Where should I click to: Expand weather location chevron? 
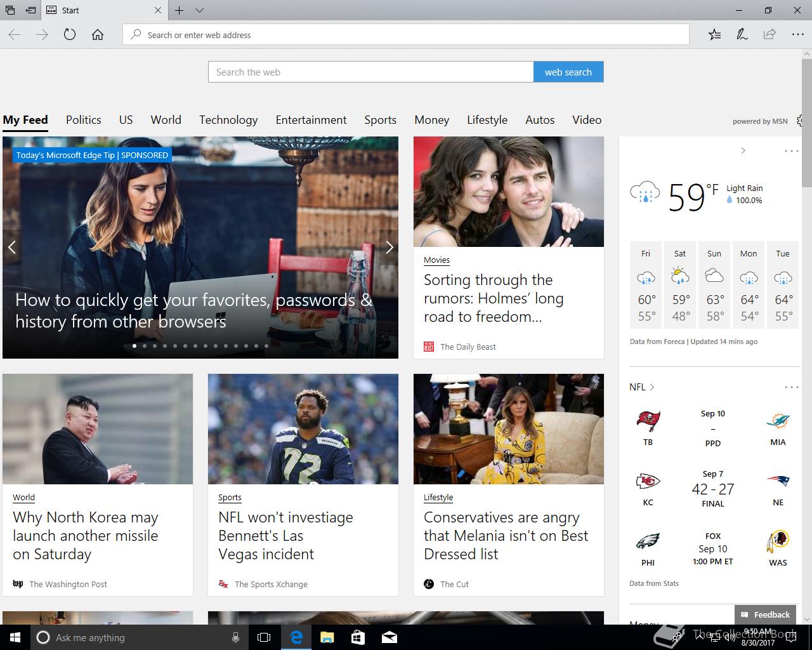743,151
